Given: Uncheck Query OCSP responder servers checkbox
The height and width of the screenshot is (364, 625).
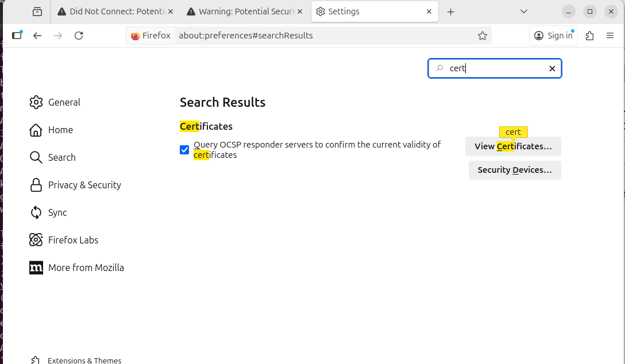Looking at the screenshot, I should (184, 150).
